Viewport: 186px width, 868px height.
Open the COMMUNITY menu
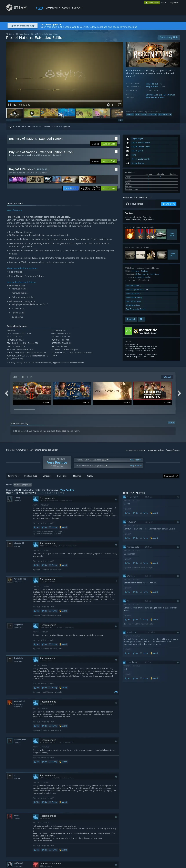(x=53, y=8)
